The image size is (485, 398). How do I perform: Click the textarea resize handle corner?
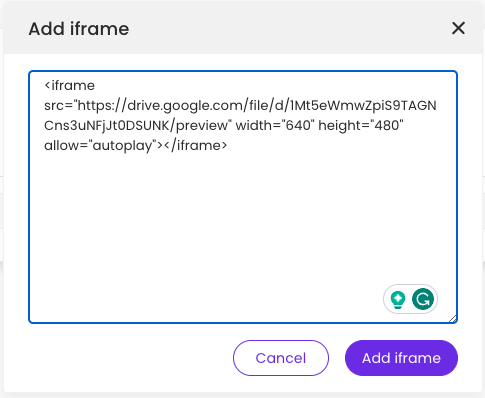click(x=452, y=318)
